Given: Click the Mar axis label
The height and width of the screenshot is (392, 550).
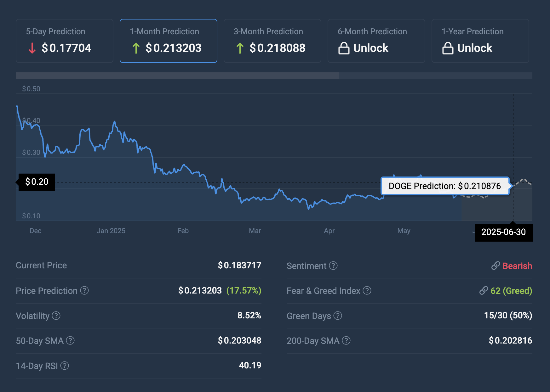Looking at the screenshot, I should pos(255,231).
